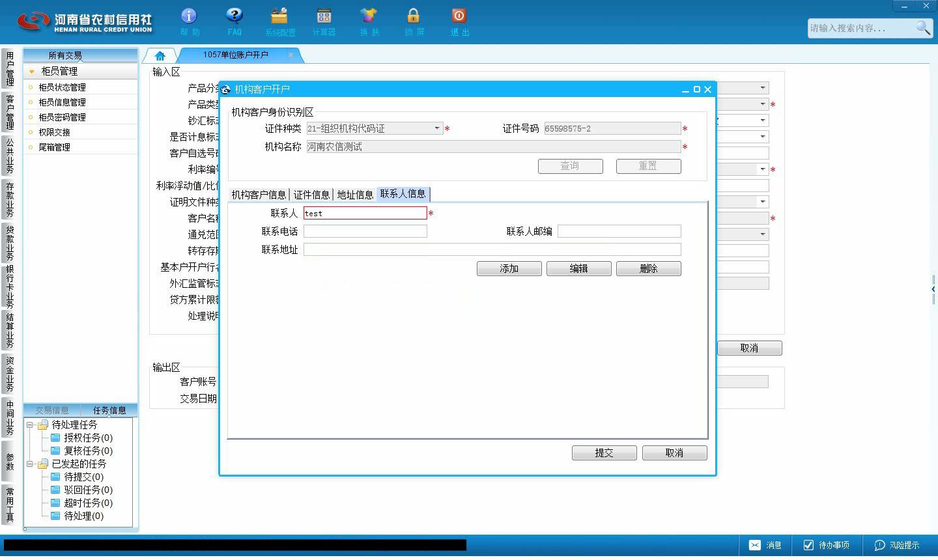Open 消息 messages in status bar
The width and height of the screenshot is (938, 560).
click(765, 545)
